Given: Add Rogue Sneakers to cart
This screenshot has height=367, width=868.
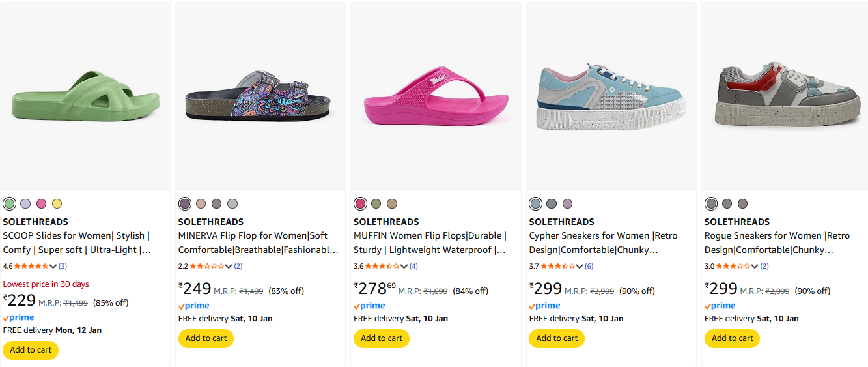Looking at the screenshot, I should click(732, 338).
